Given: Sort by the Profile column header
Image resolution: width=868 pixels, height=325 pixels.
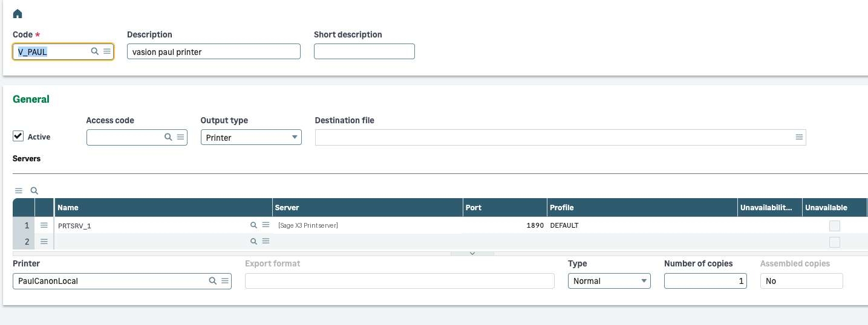Looking at the screenshot, I should [x=642, y=208].
